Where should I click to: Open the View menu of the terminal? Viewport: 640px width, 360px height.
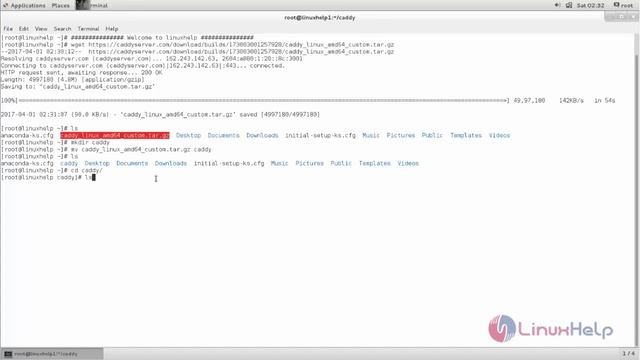click(x=41, y=29)
